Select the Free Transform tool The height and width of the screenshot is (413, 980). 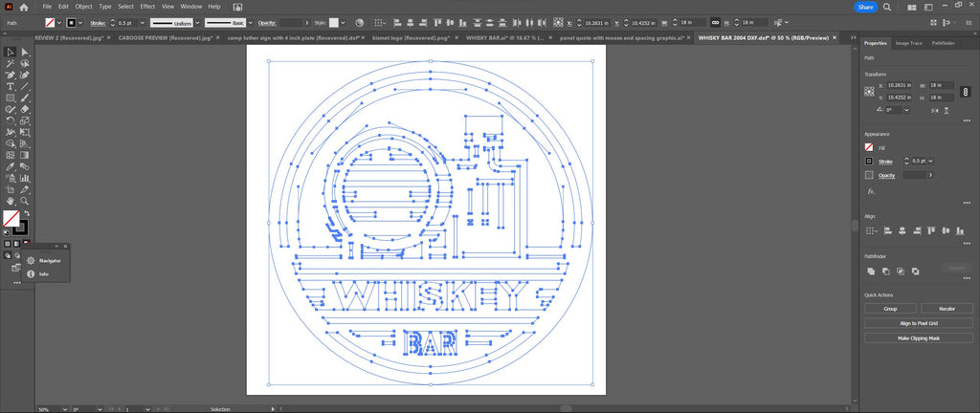tap(25, 132)
